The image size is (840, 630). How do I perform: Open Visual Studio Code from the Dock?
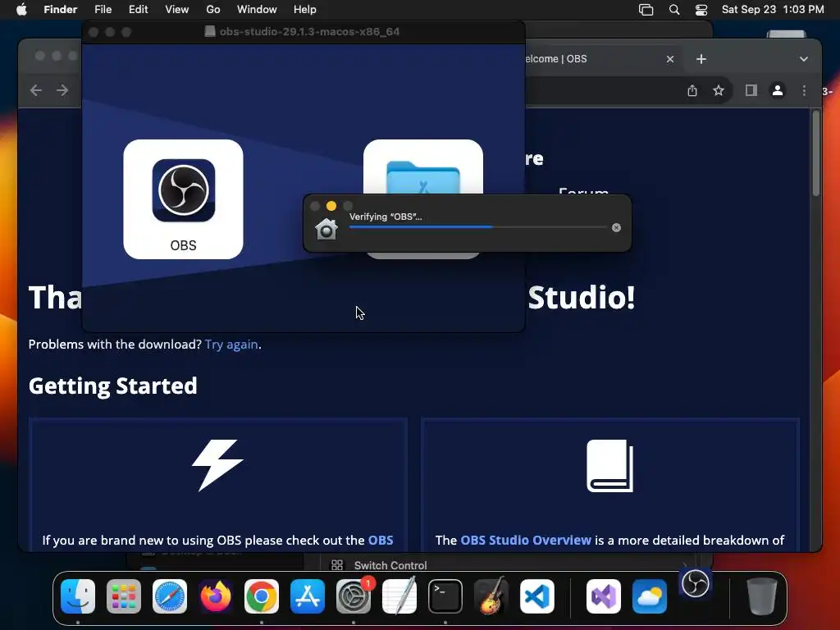pos(536,596)
